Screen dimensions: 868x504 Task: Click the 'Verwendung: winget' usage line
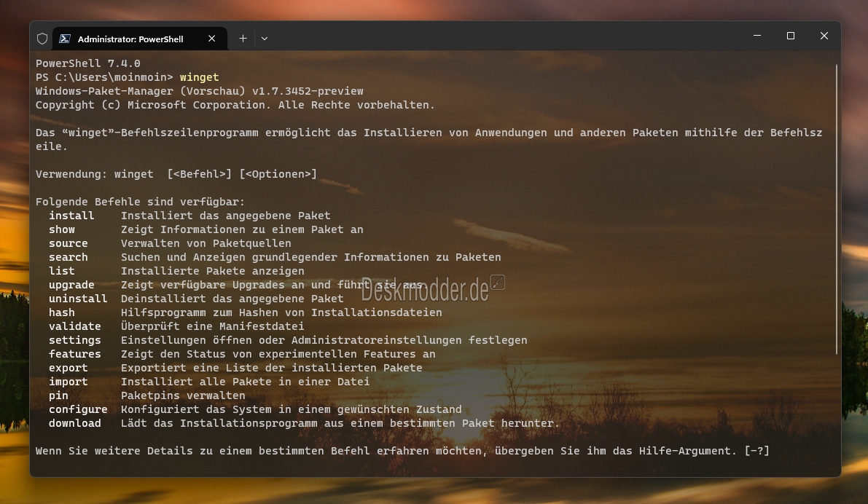click(176, 174)
